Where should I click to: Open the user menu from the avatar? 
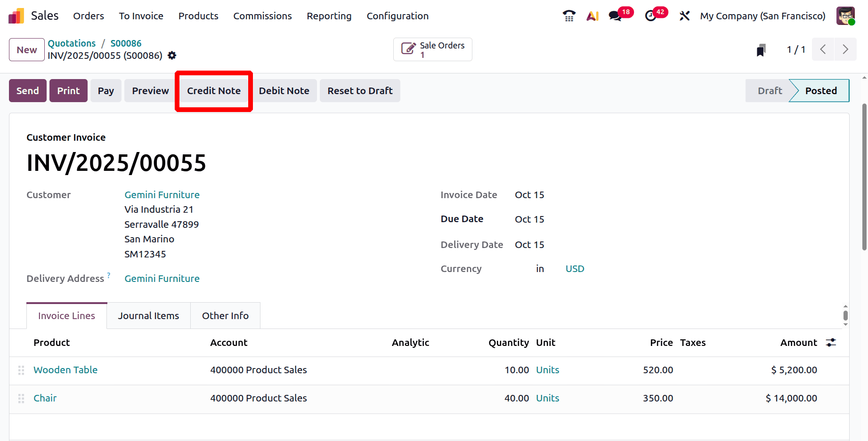pyautogui.click(x=845, y=16)
